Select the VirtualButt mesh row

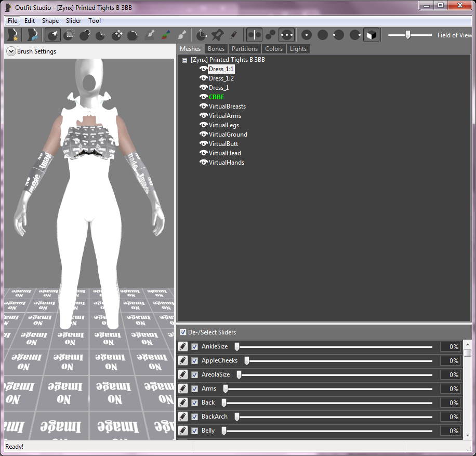[x=223, y=143]
